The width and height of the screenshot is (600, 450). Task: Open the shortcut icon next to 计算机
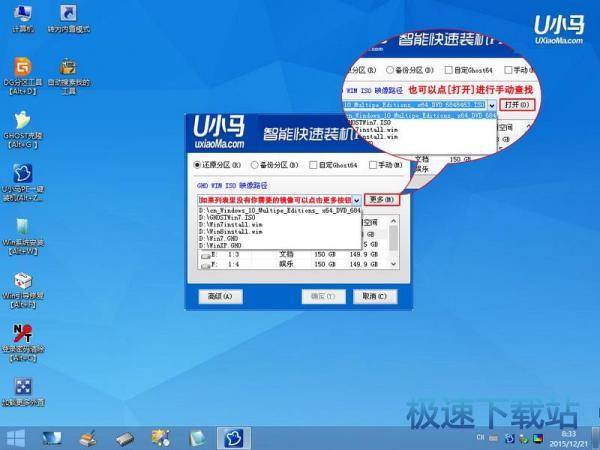tap(68, 18)
